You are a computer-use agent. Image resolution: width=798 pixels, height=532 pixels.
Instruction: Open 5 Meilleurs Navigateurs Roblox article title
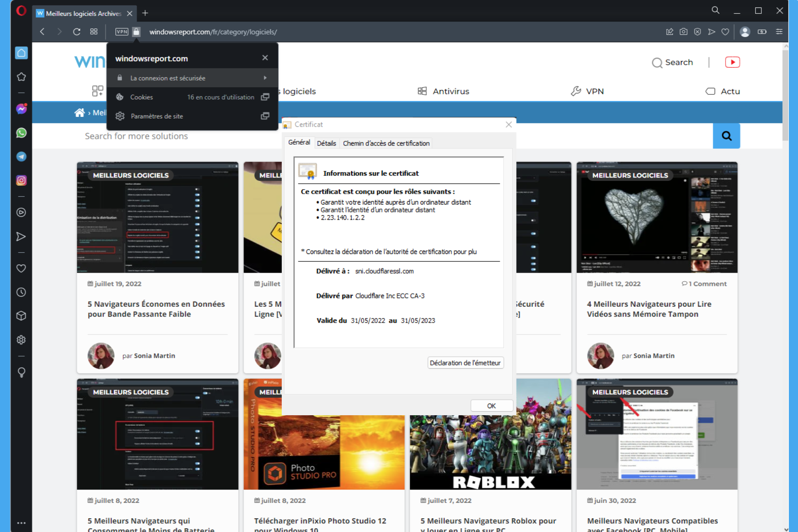488,525
